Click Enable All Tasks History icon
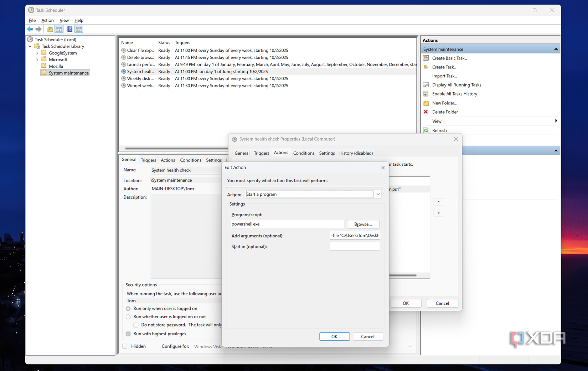The height and width of the screenshot is (371, 588). click(426, 93)
